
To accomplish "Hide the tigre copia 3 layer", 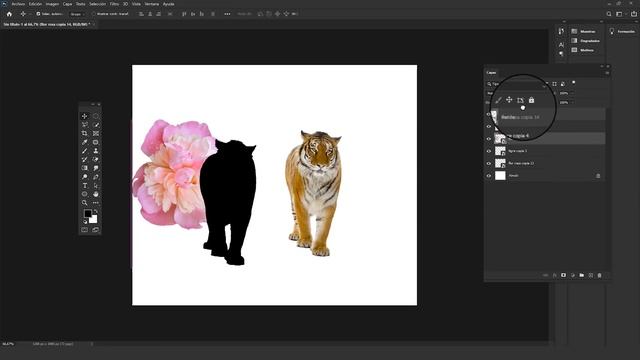I will point(489,151).
